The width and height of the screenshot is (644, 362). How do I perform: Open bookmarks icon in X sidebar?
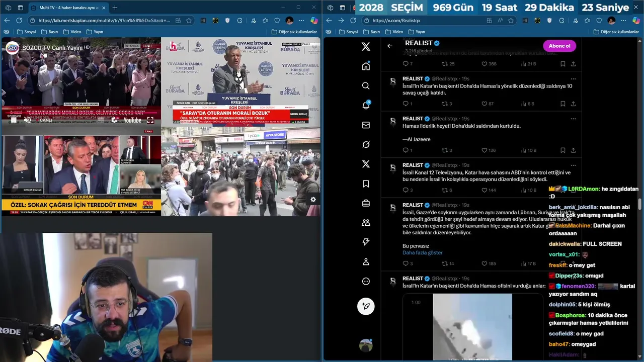[x=366, y=184]
